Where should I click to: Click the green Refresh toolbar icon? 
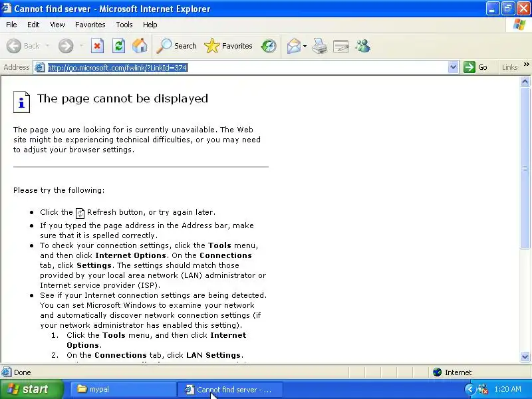(x=119, y=46)
